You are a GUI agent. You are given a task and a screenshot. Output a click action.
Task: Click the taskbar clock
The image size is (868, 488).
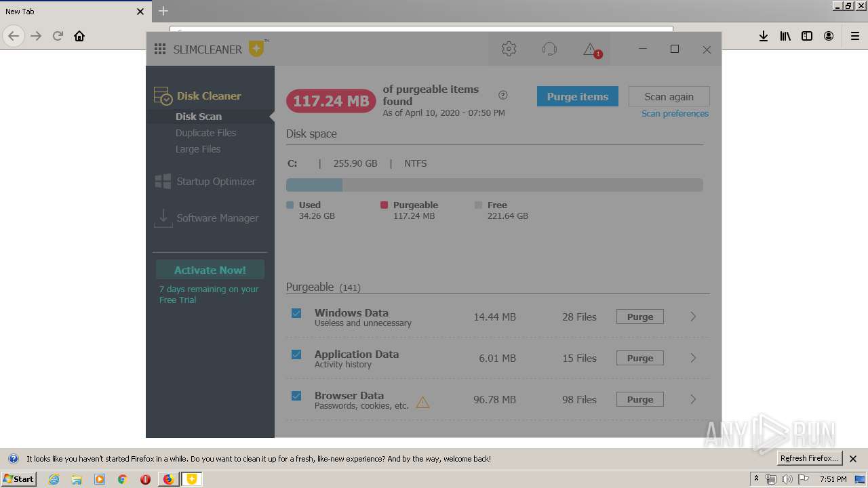[833, 479]
